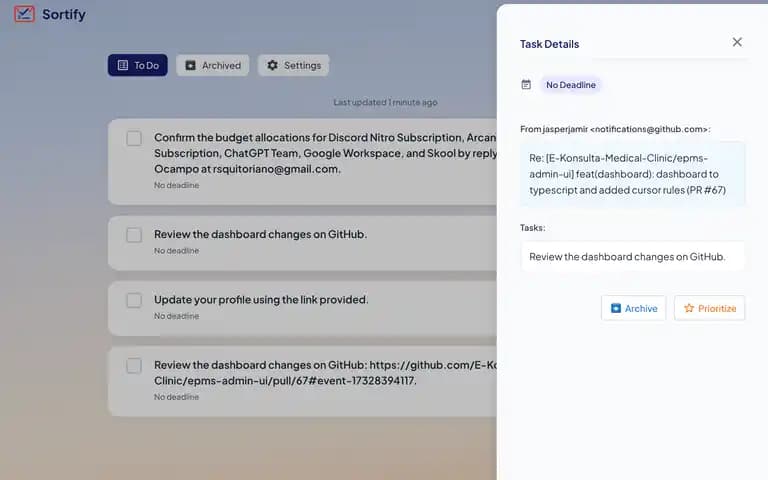The image size is (768, 480).
Task: Click the Task Details heading
Action: (x=549, y=44)
